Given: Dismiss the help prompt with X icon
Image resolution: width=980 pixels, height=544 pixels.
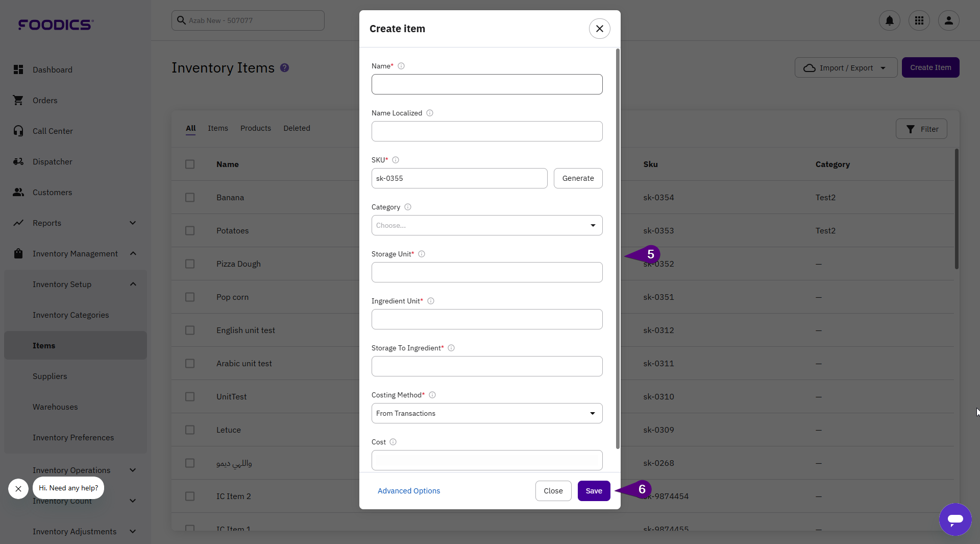Looking at the screenshot, I should [18, 489].
